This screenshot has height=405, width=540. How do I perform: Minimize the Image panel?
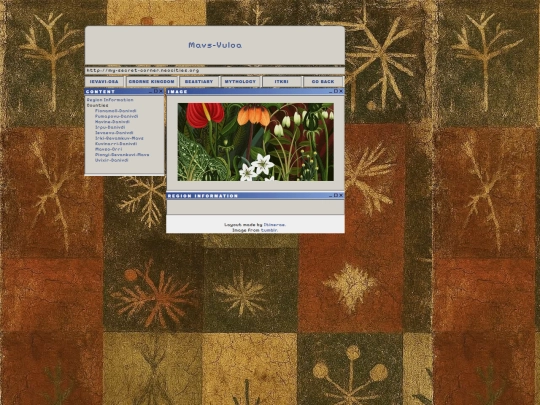(331, 92)
